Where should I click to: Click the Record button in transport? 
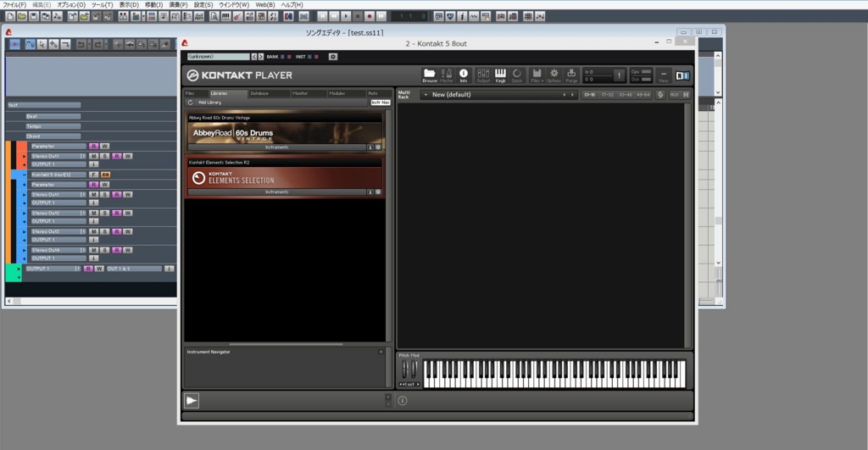click(369, 16)
